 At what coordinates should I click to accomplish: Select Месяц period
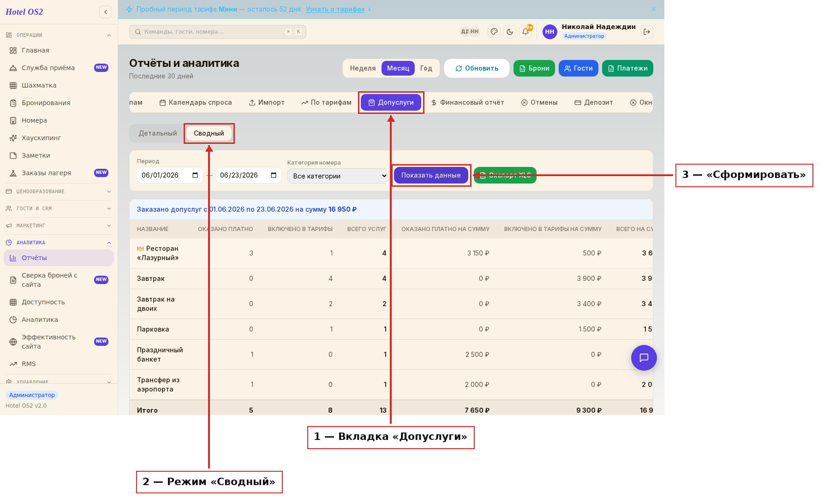pyautogui.click(x=398, y=68)
